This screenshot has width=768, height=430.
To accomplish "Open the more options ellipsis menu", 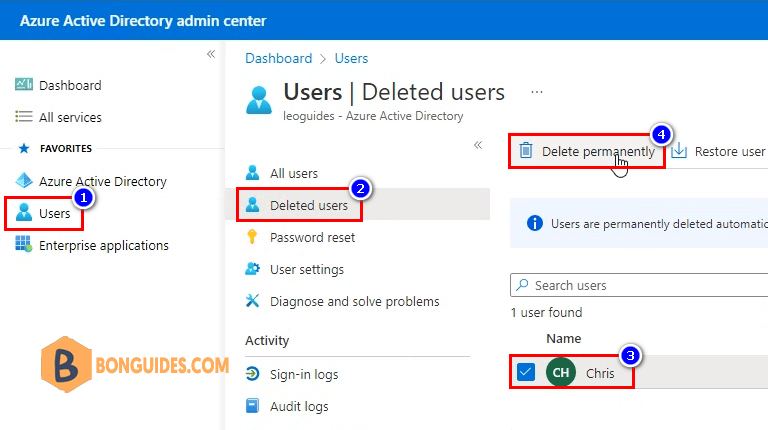I will (x=537, y=92).
